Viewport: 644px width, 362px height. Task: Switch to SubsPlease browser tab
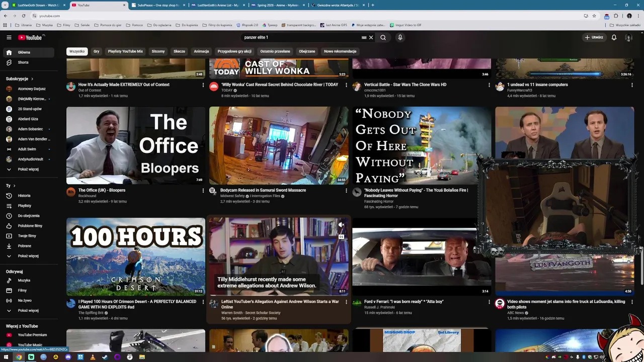(158, 5)
